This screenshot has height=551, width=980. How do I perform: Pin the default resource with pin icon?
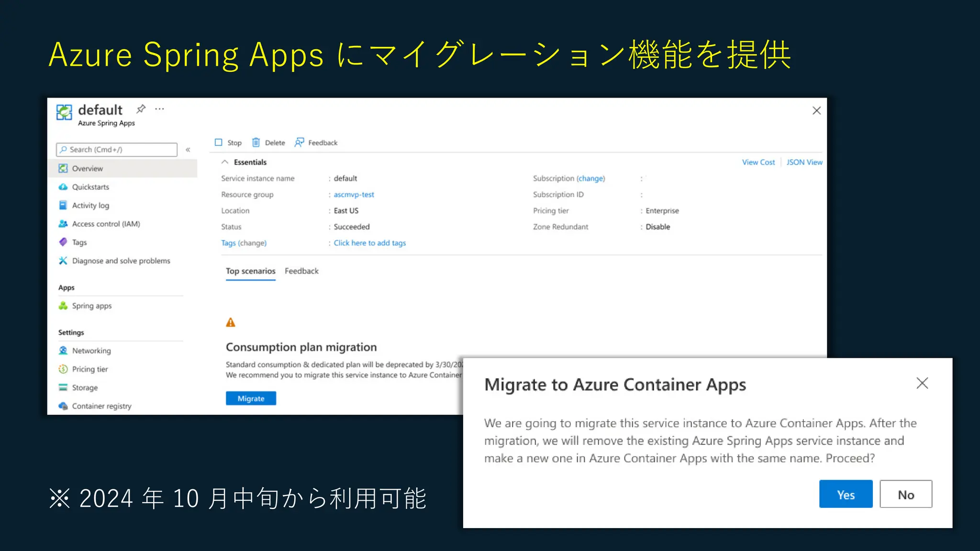coord(141,109)
